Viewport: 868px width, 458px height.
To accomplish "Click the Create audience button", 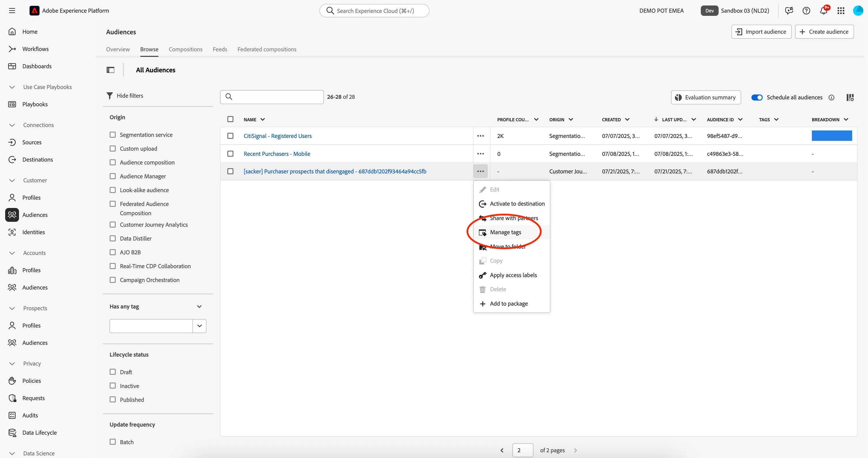I will 824,32.
